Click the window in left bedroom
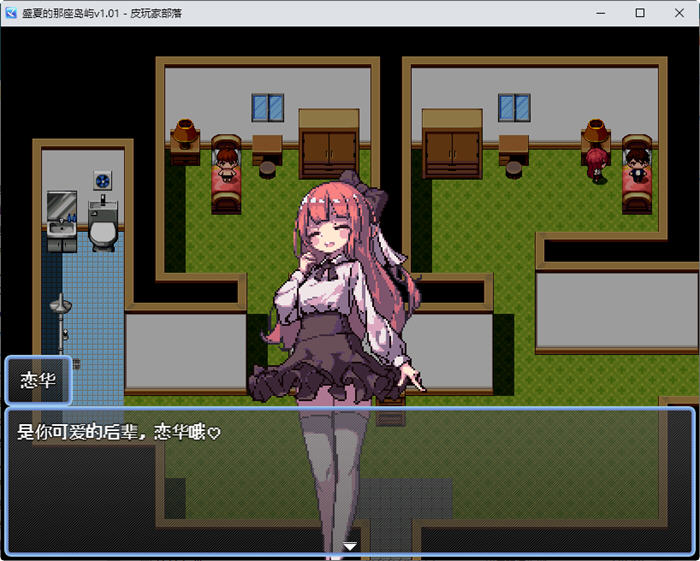This screenshot has height=561, width=700. 267,108
